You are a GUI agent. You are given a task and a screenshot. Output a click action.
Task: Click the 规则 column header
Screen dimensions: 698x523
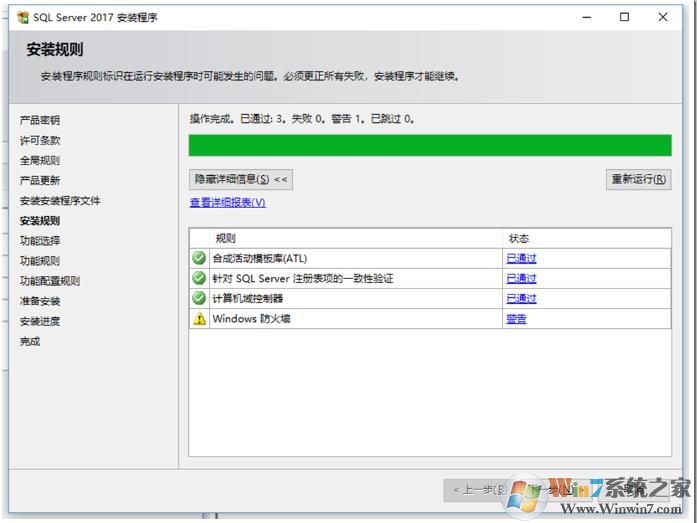click(x=226, y=238)
